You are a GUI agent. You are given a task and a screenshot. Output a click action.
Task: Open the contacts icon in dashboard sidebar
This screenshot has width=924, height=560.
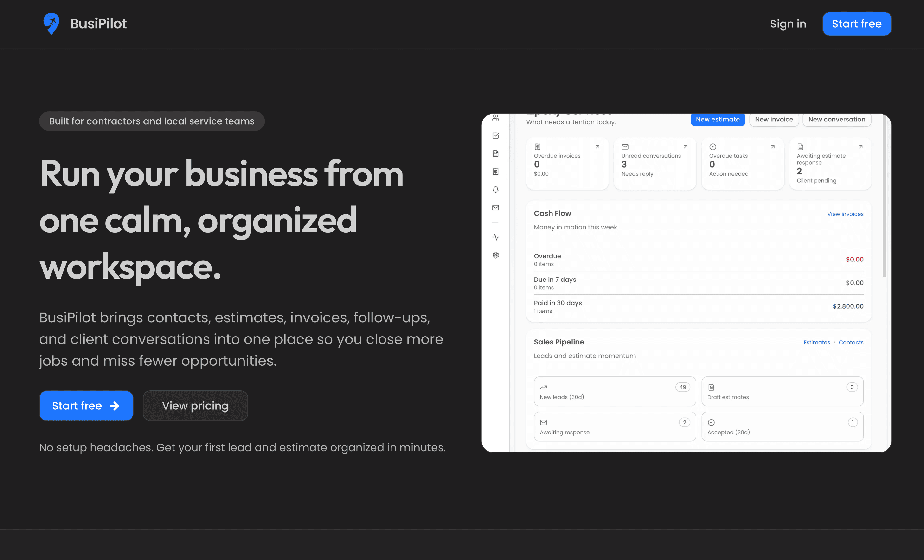tap(495, 117)
